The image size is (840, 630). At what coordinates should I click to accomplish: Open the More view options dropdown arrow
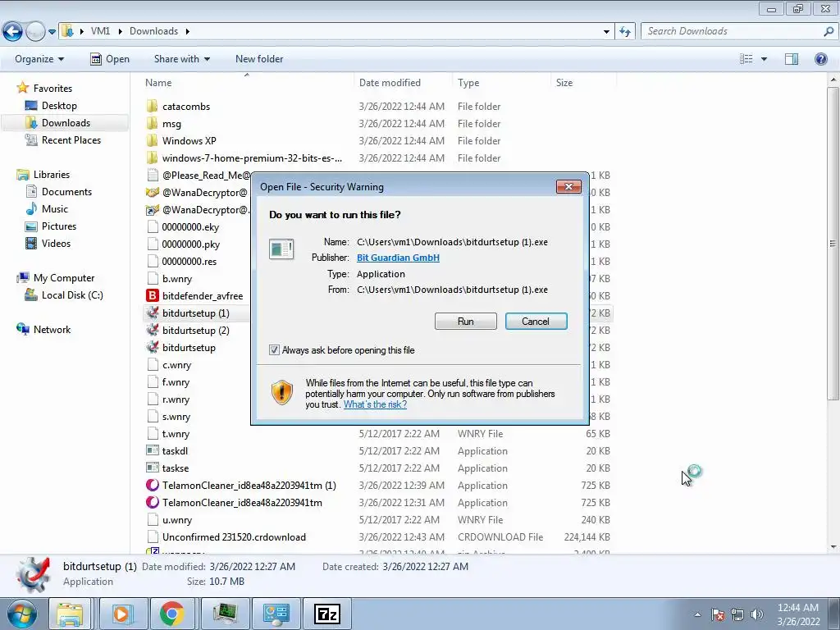click(x=764, y=59)
